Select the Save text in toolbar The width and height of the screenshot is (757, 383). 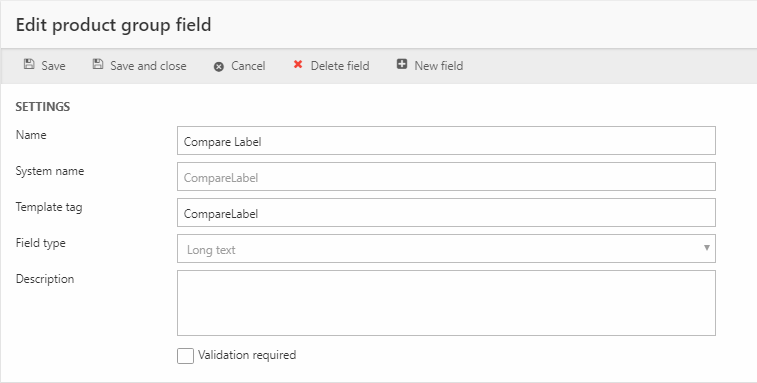[53, 66]
